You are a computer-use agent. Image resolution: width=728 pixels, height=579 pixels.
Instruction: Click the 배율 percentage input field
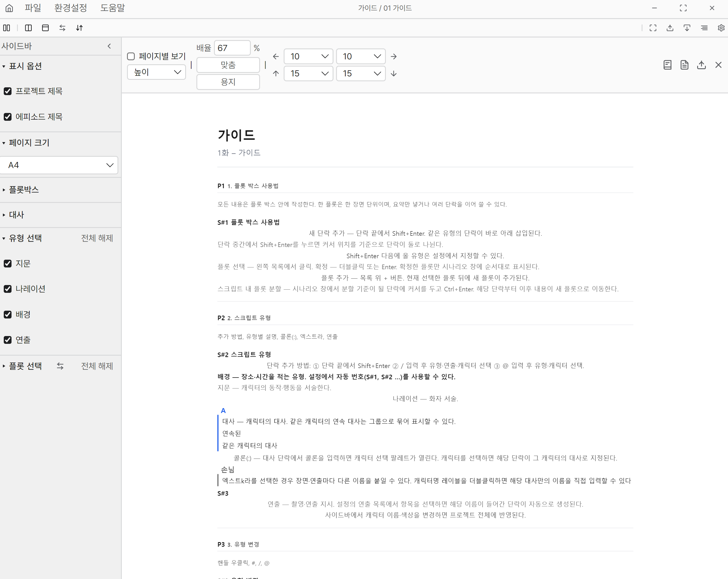232,48
